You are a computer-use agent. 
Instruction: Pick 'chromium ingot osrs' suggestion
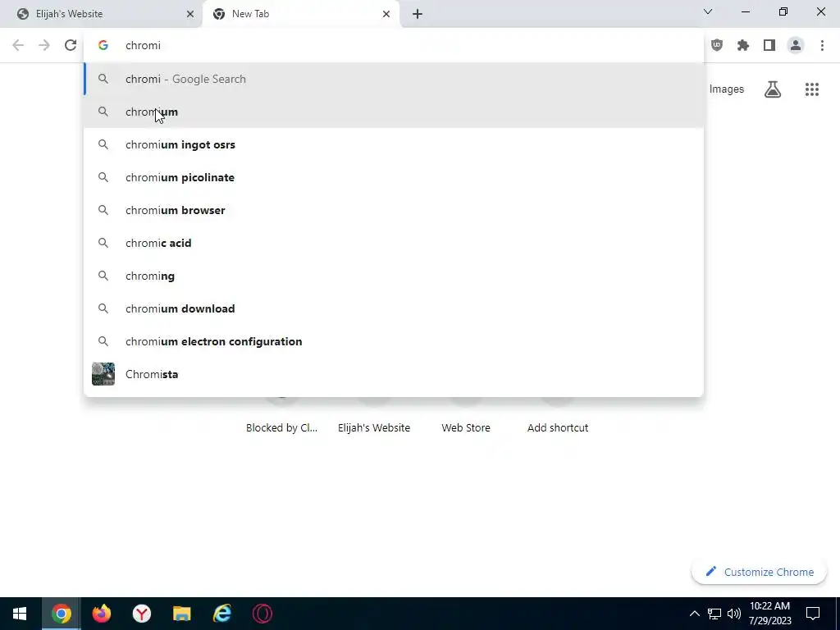pyautogui.click(x=394, y=144)
